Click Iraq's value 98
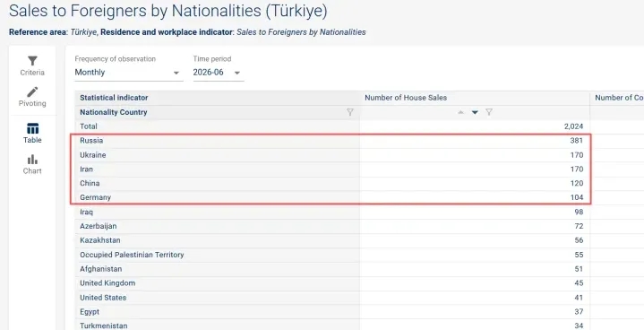The width and height of the screenshot is (644, 330). [x=579, y=212]
